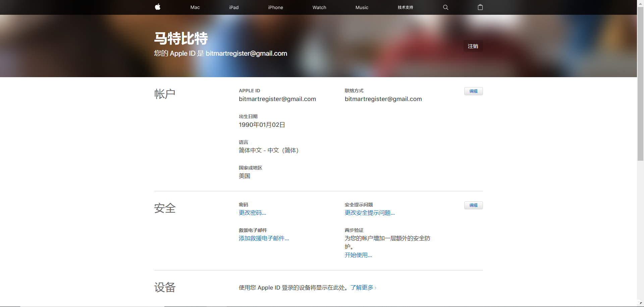Viewport: 644px width, 307px height.
Task: Open the Watch navigation item
Action: tap(319, 7)
